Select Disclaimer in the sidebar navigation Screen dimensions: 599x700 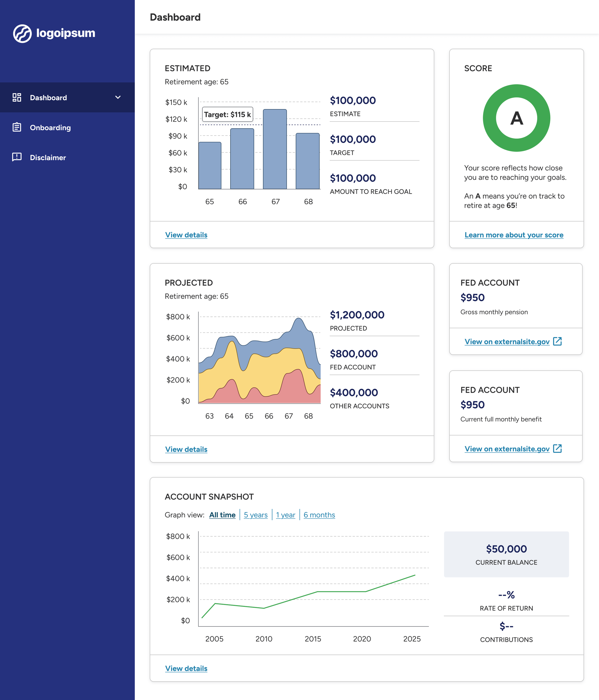[48, 157]
